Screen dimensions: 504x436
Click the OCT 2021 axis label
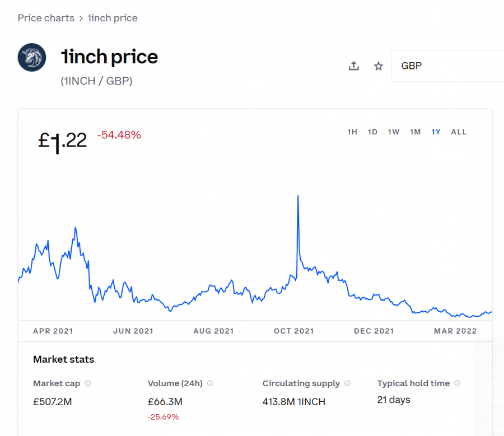(x=294, y=331)
